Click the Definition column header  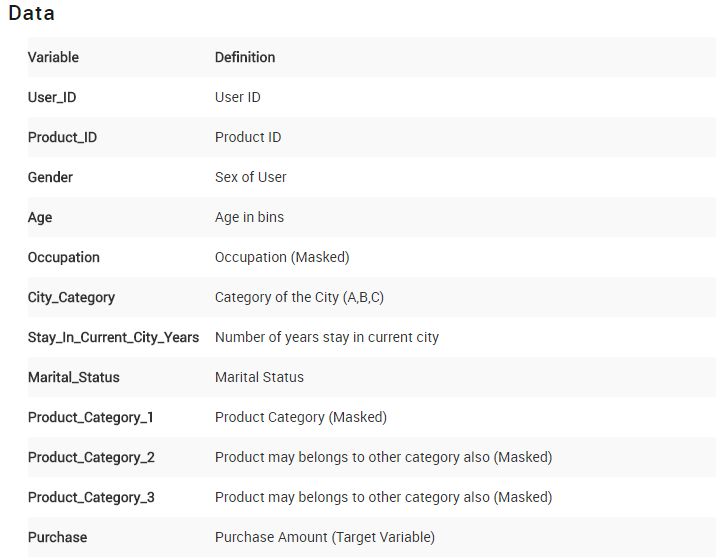(x=245, y=57)
